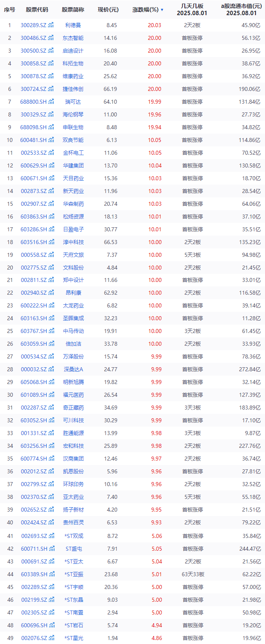The height and width of the screenshot is (644, 265).
Task: Click chart icon beside 603516.SH
Action: [51, 242]
